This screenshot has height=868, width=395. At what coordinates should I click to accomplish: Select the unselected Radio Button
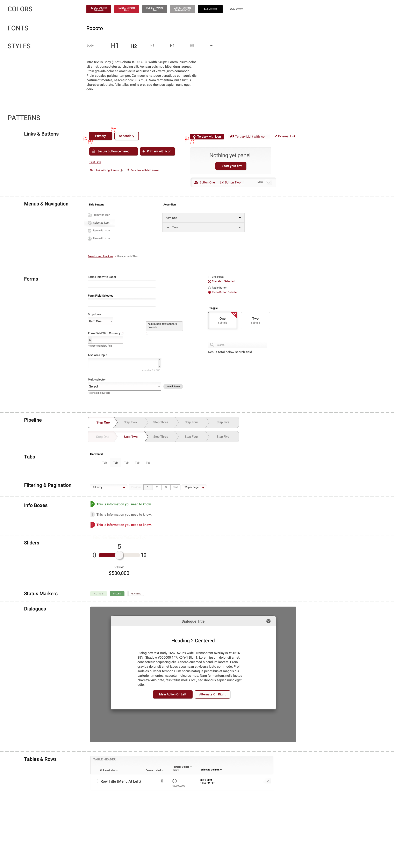209,288
